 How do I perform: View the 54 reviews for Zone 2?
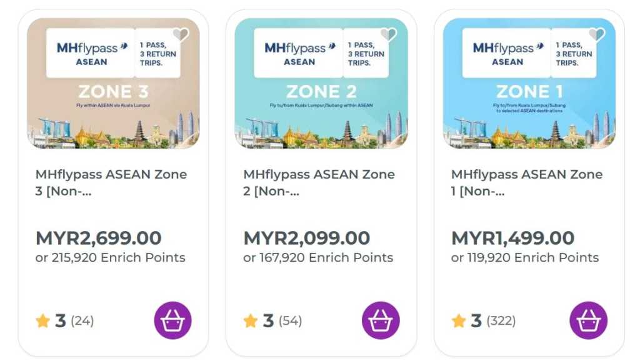click(x=290, y=321)
